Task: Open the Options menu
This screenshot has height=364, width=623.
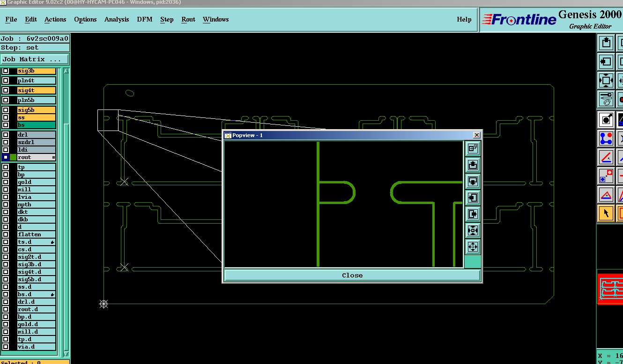Action: coord(85,19)
